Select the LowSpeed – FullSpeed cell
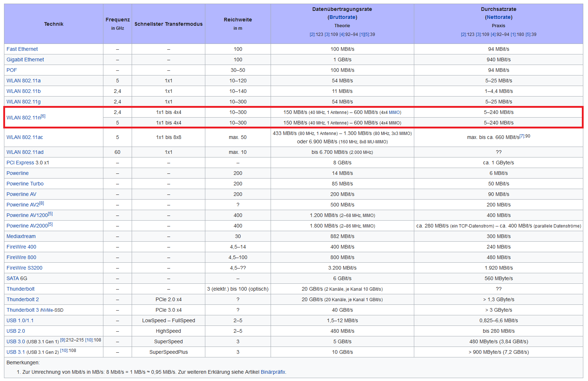This screenshot has width=588, height=381. point(169,320)
